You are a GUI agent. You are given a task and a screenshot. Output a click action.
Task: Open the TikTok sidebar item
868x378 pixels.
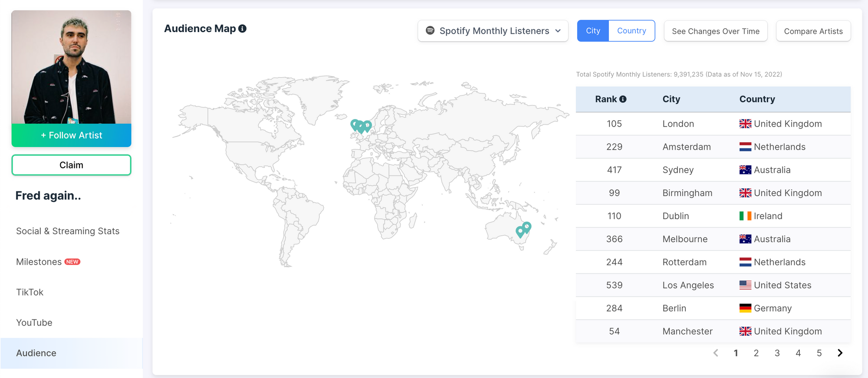pyautogui.click(x=30, y=293)
